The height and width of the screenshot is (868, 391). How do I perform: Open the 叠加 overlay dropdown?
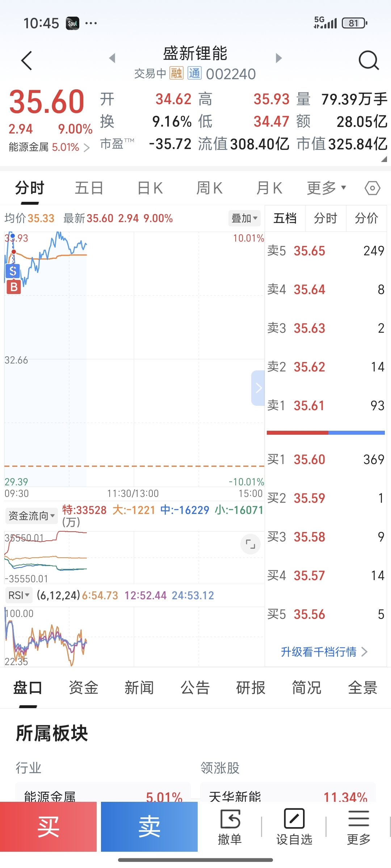point(244,218)
